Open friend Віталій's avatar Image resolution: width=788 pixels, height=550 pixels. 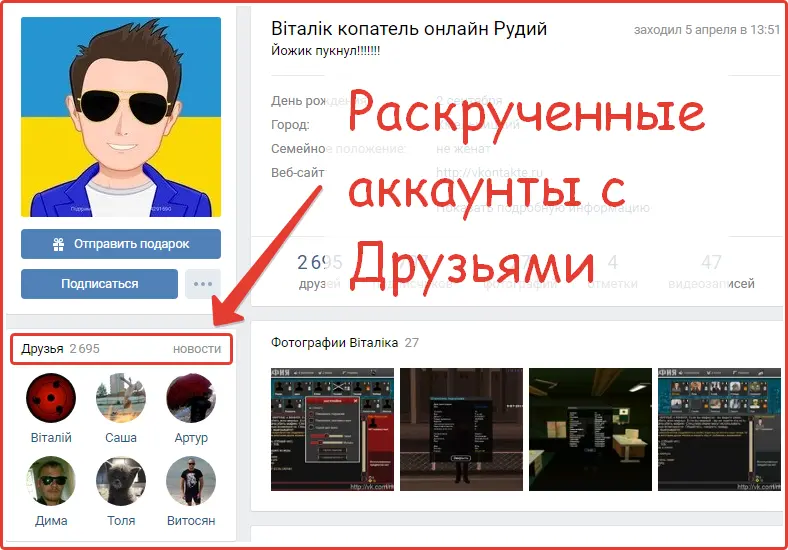click(51, 398)
